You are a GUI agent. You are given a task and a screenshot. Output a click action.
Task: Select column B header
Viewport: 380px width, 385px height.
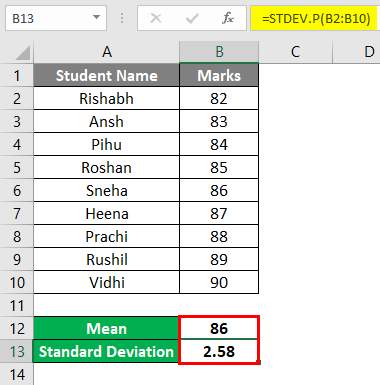[x=219, y=52]
